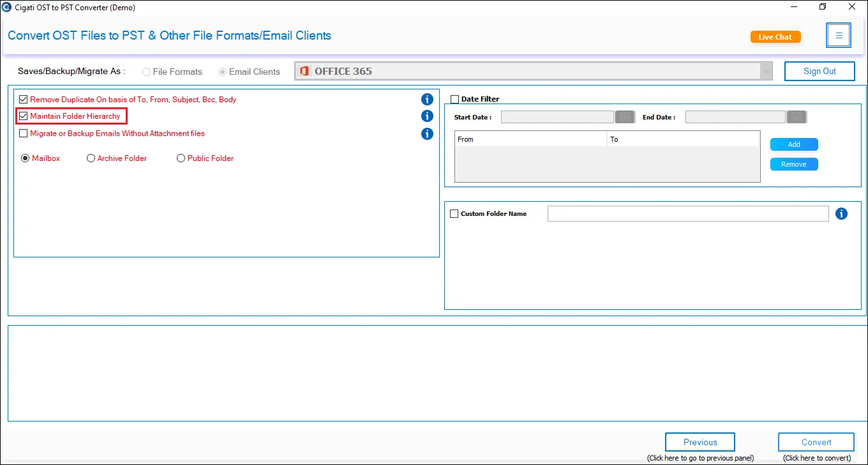Image resolution: width=868 pixels, height=465 pixels.
Task: Open the End Date calendar picker
Action: [x=797, y=117]
